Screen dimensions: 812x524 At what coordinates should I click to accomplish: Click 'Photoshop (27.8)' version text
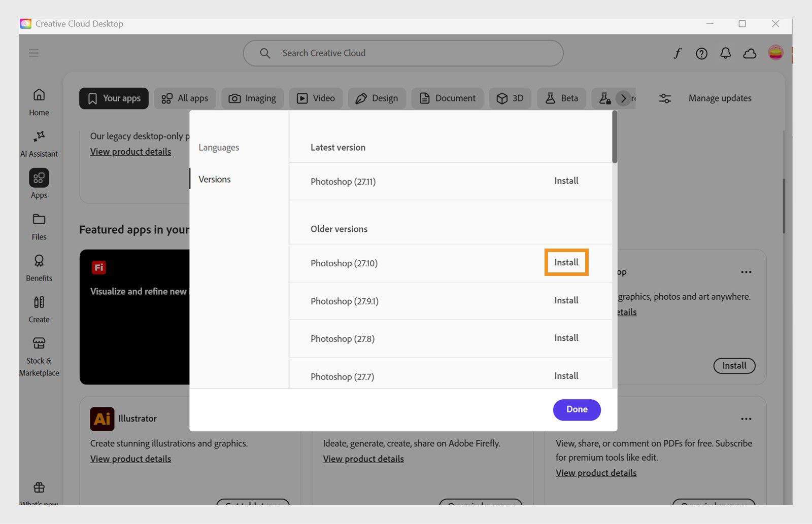point(343,339)
